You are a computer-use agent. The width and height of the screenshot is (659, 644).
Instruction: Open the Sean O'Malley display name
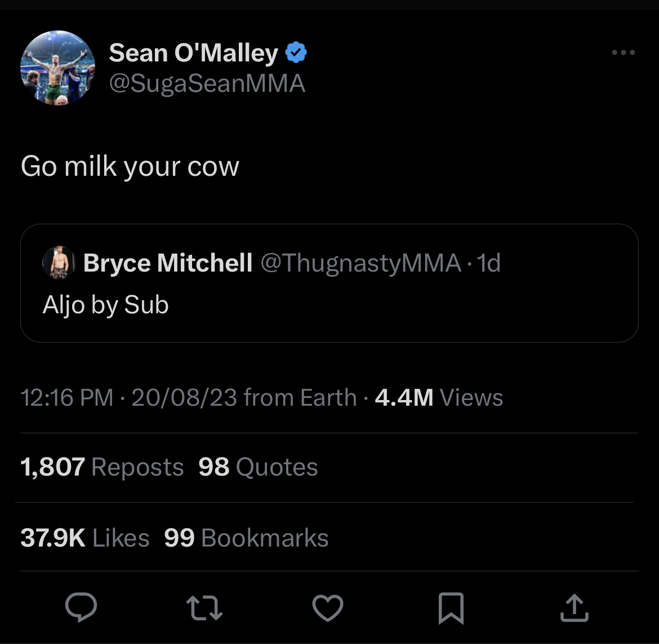(x=193, y=53)
